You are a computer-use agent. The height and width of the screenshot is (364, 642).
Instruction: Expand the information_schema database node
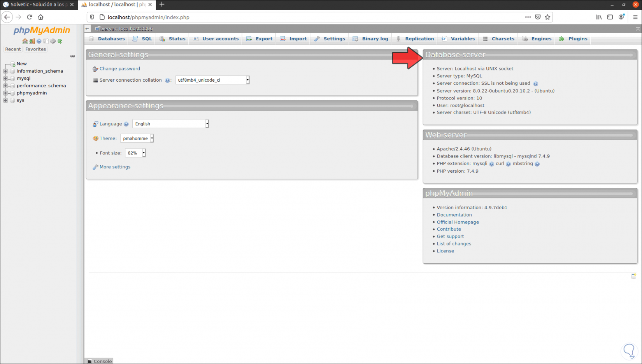tap(5, 71)
